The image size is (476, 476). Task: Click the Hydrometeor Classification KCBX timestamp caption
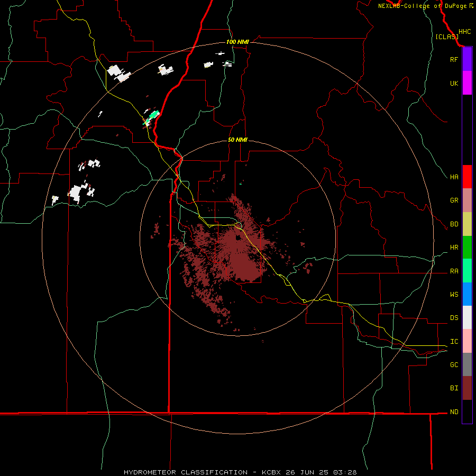pos(240,472)
